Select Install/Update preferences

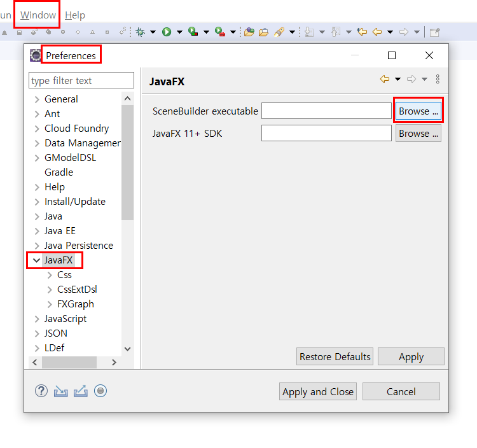[75, 202]
